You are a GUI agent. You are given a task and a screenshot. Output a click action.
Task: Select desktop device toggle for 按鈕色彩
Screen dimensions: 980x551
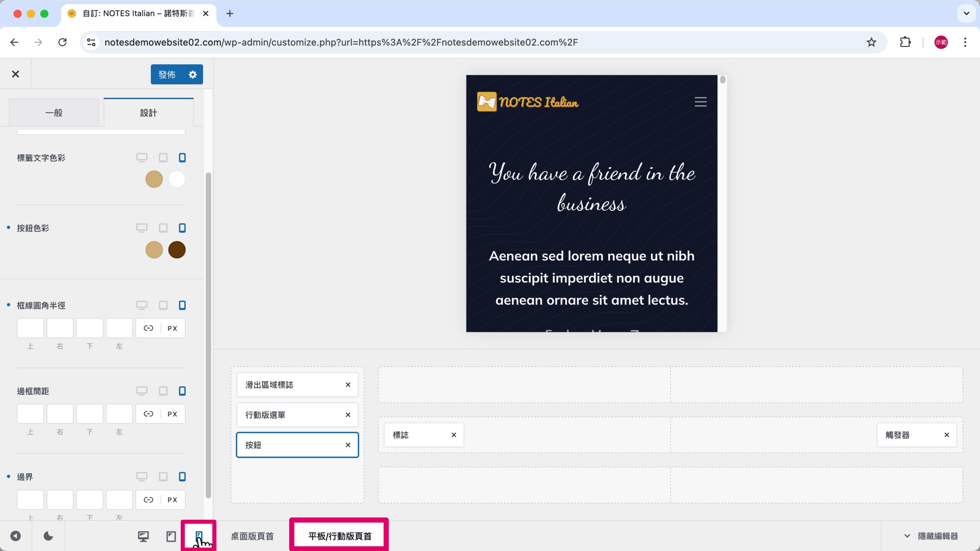tap(142, 228)
